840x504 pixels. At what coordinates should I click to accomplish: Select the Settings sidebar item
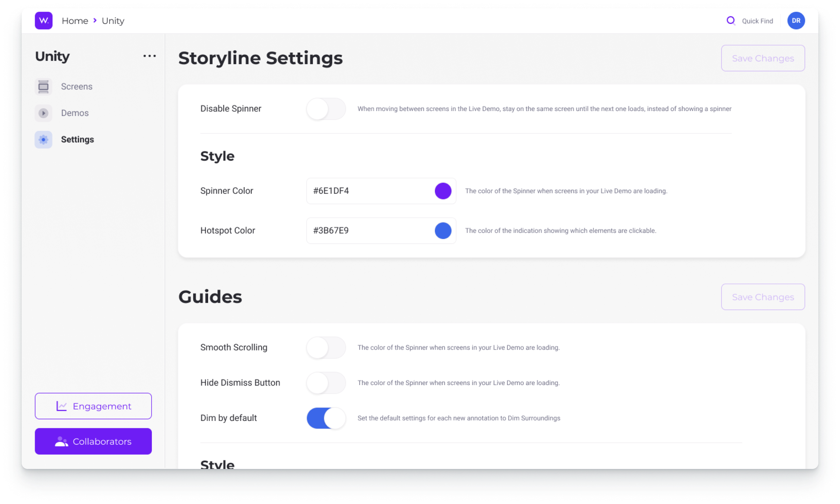click(x=77, y=139)
